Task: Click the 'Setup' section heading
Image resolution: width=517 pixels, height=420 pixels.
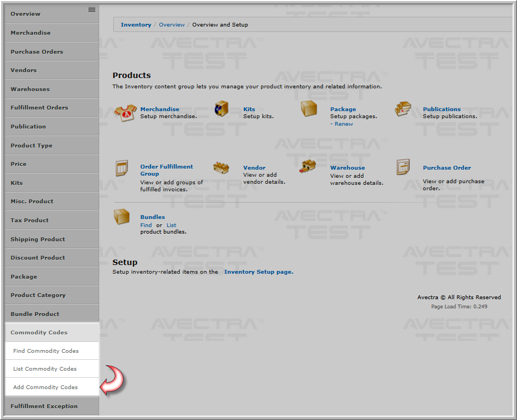Action: [x=125, y=262]
